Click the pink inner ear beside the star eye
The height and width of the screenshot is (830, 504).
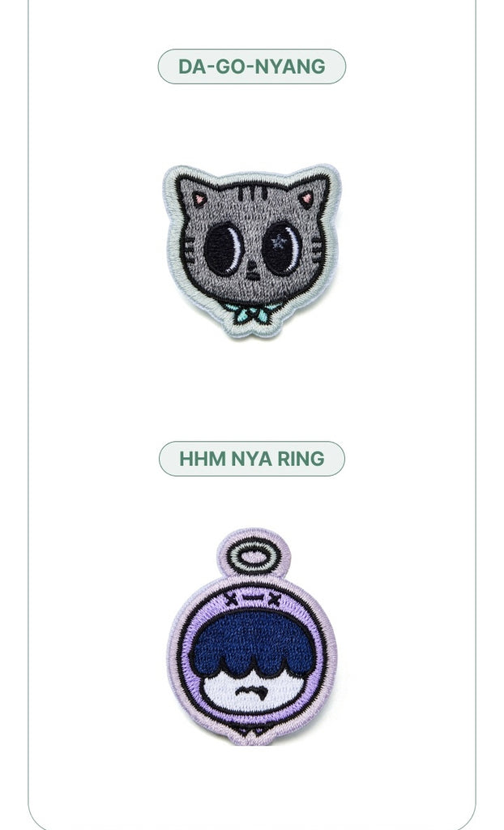306,199
